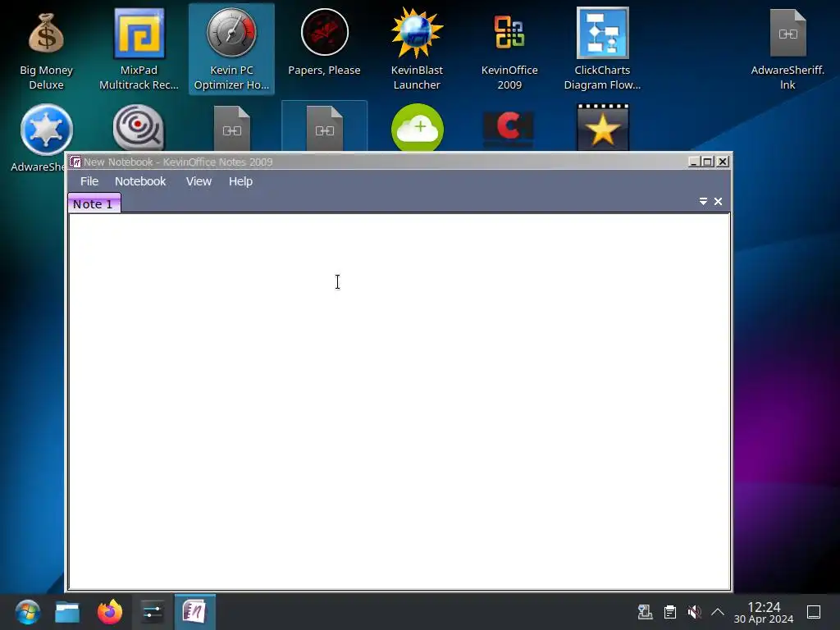Expand hidden system tray icons

coord(718,612)
